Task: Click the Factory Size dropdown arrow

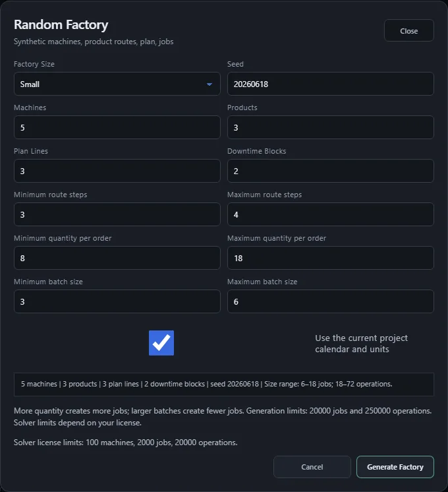Action: coord(210,84)
